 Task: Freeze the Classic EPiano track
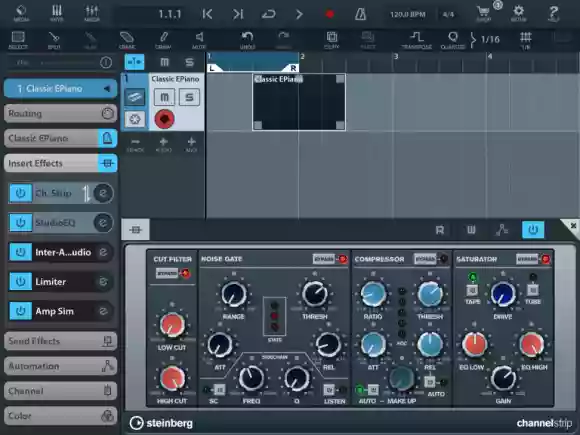[x=135, y=119]
